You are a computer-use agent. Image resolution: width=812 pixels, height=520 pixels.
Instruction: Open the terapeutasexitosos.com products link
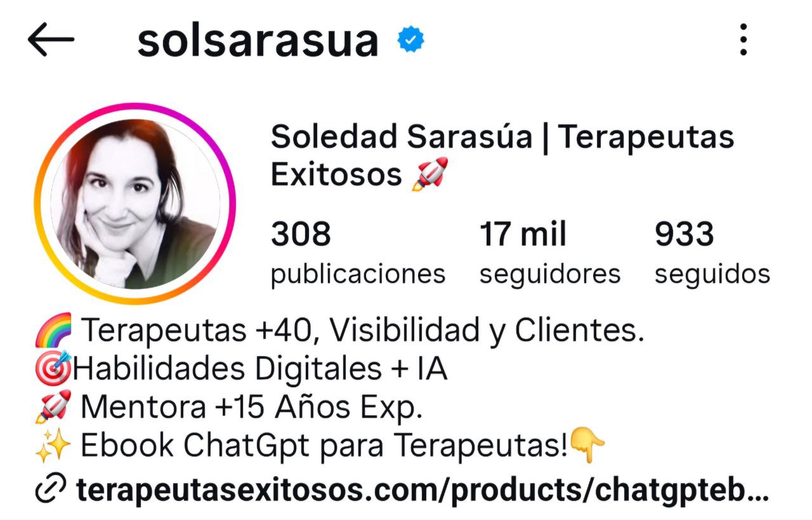click(x=422, y=490)
